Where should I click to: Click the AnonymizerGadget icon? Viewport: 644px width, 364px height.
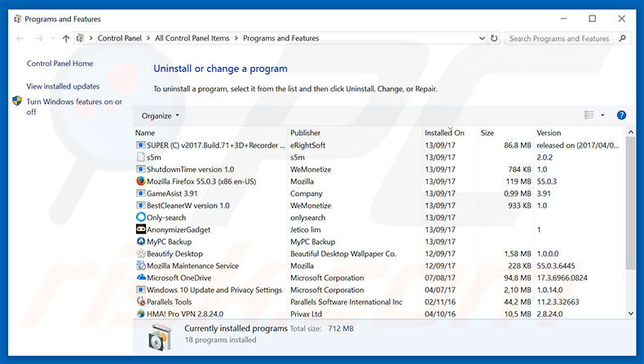(x=140, y=229)
